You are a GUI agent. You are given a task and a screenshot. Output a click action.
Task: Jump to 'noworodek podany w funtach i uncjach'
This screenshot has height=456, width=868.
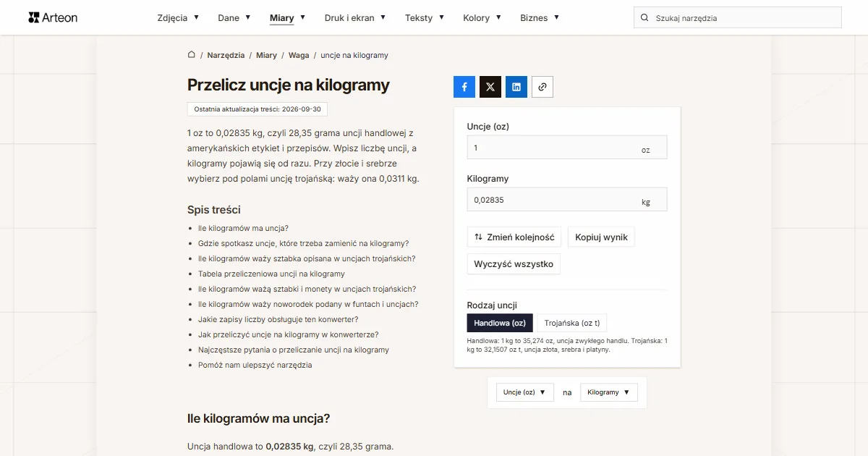click(308, 304)
